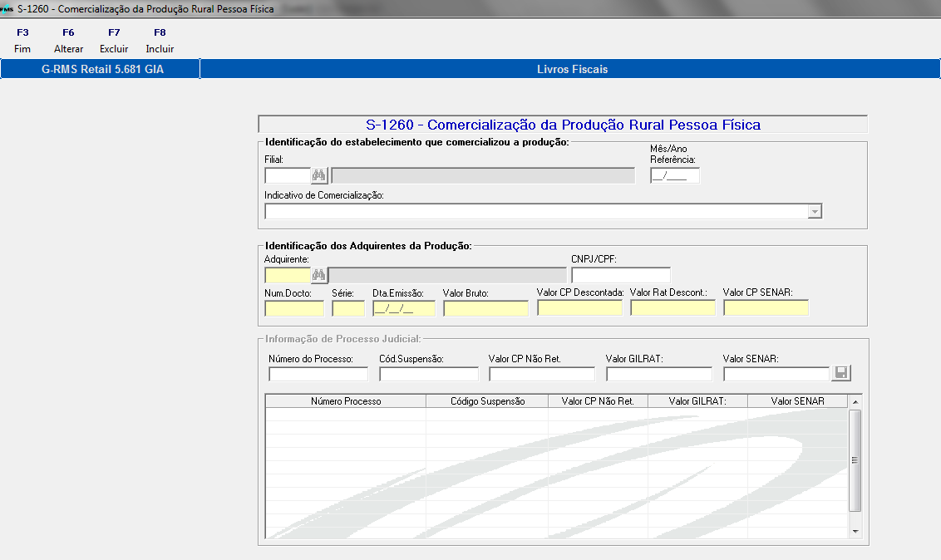Expand Indicativo de Comercialização dropdown arrow
Image resolution: width=941 pixels, height=560 pixels.
pos(815,212)
